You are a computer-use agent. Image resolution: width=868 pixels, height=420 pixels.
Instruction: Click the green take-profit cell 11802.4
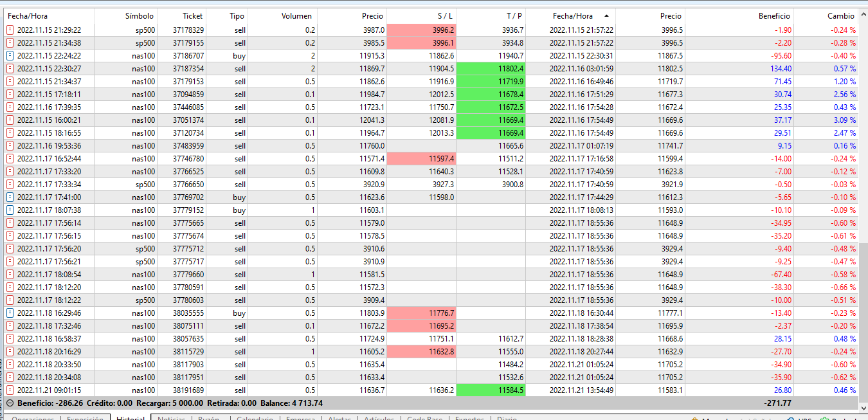click(491, 69)
